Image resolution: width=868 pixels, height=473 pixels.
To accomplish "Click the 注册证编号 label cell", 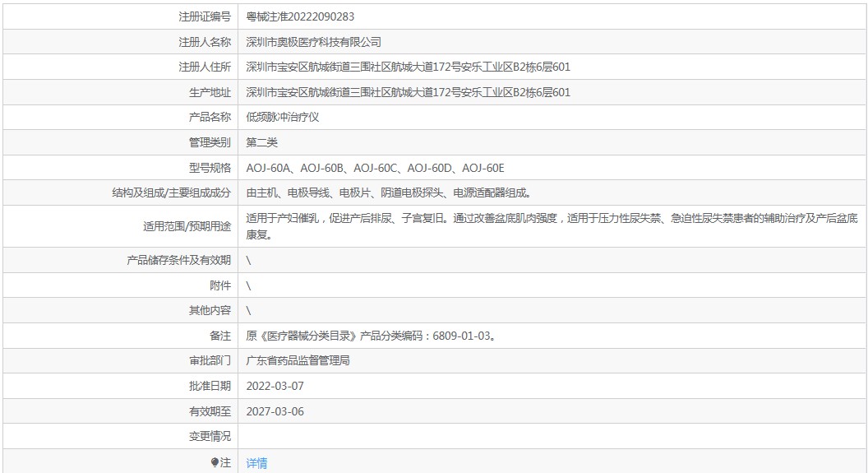I will tap(205, 16).
